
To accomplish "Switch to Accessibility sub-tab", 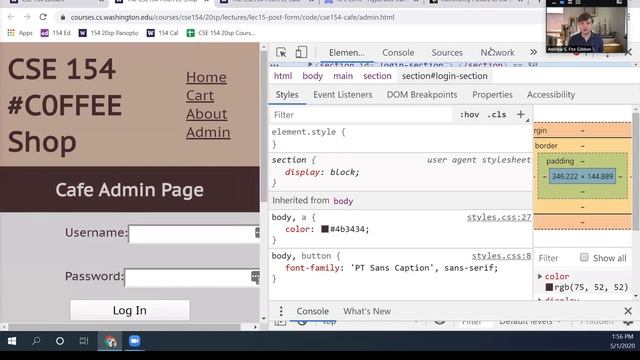I will click(551, 95).
